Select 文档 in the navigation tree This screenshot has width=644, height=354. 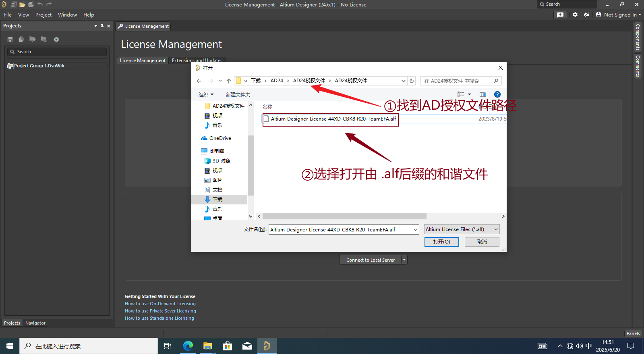(x=213, y=190)
